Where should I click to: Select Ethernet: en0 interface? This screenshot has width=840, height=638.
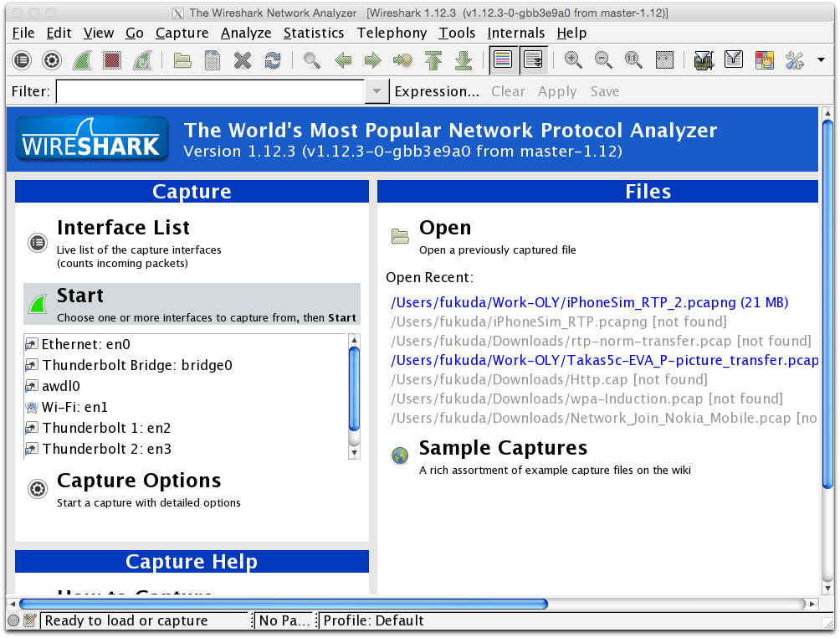[x=85, y=344]
